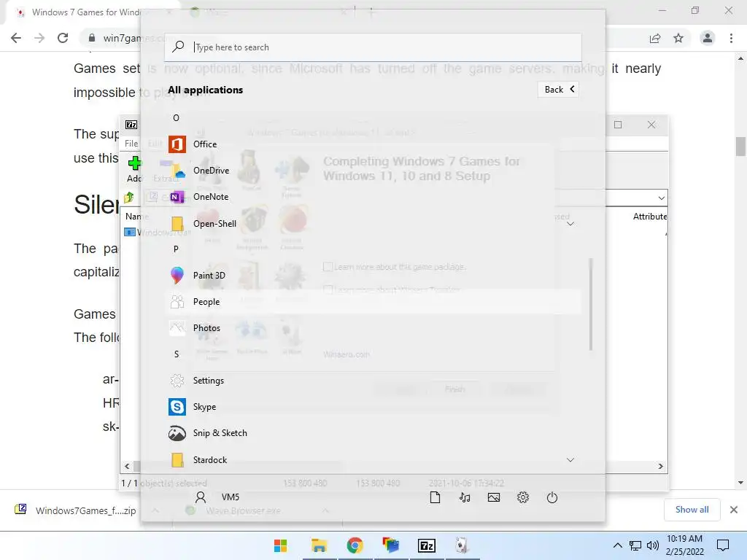Show hidden system tray icons

tap(617, 545)
